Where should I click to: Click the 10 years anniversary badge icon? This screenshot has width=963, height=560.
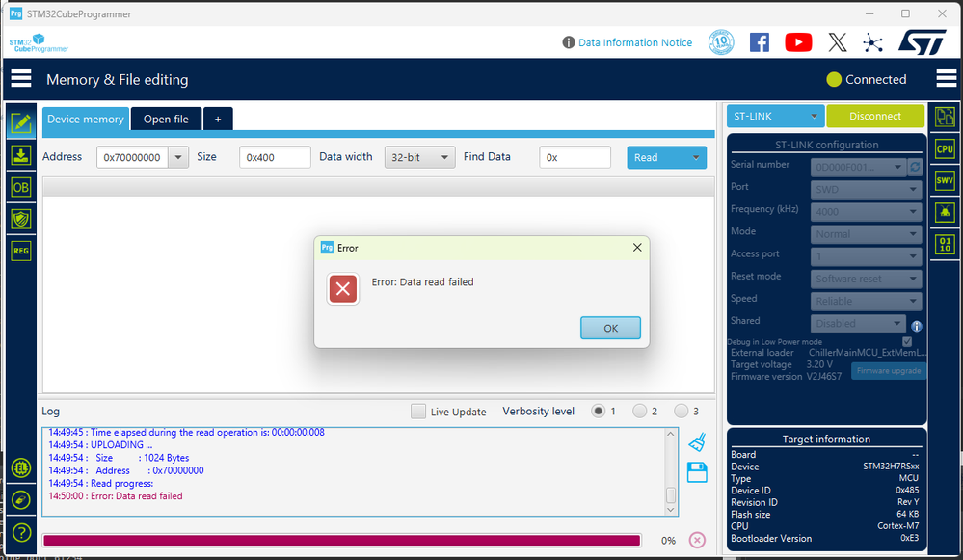point(721,42)
